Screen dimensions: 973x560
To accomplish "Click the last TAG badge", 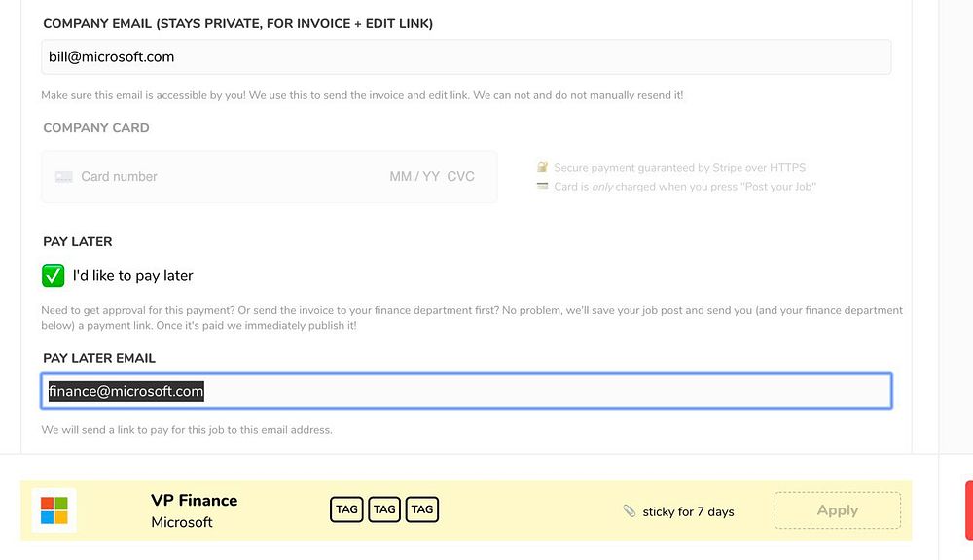I will (422, 509).
